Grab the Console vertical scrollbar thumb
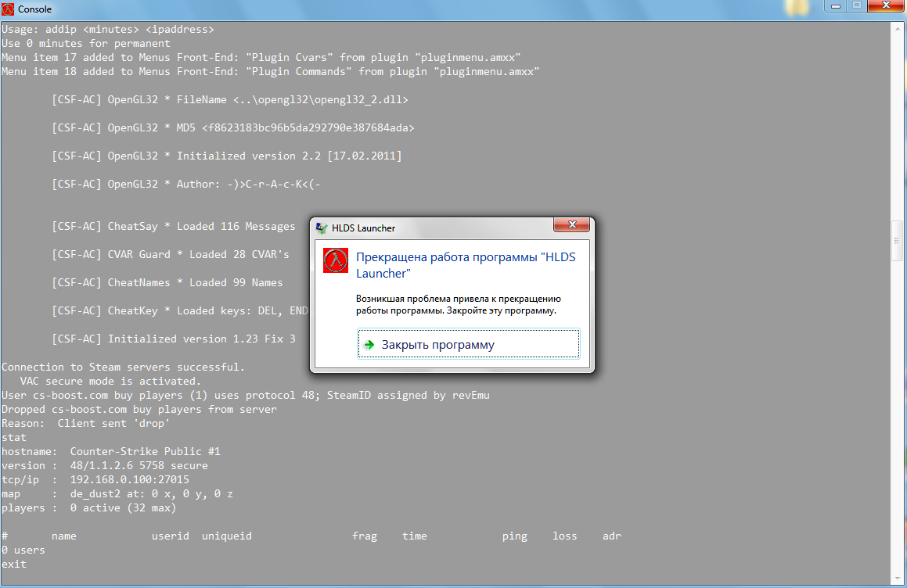Viewport: 907px width, 588px height. 897,241
